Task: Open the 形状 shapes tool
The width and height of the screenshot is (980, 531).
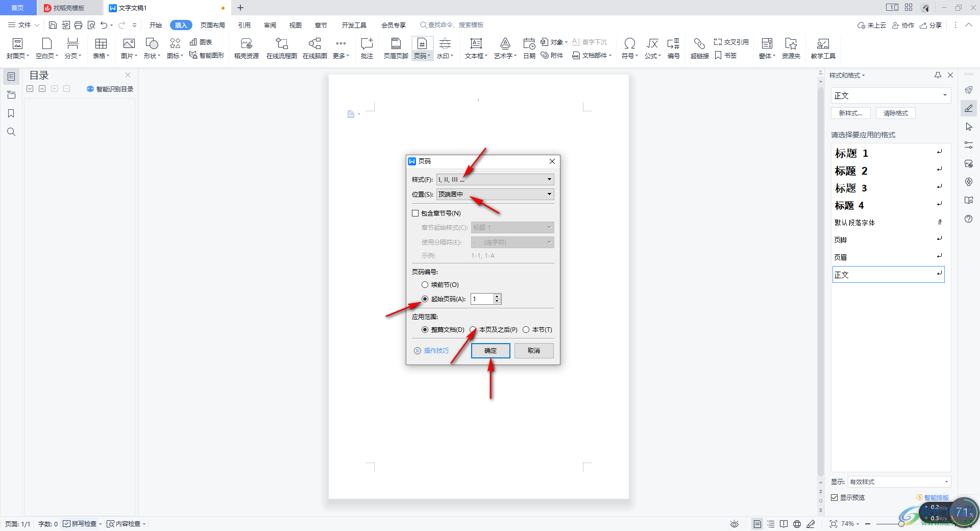Action: (x=152, y=49)
